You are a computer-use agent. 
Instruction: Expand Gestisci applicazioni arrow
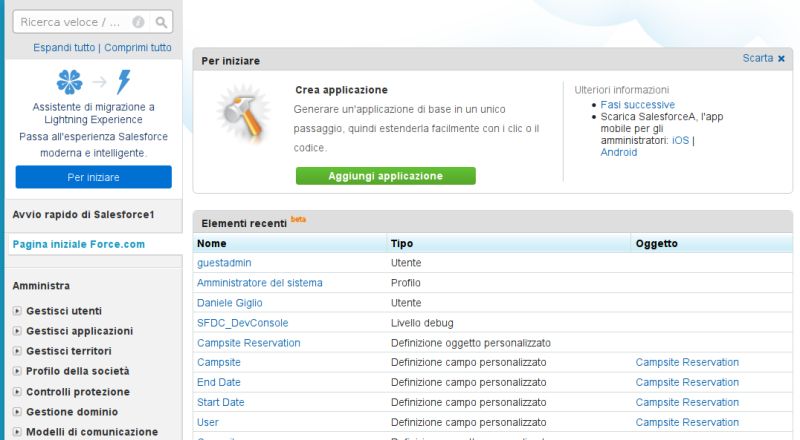click(x=17, y=331)
